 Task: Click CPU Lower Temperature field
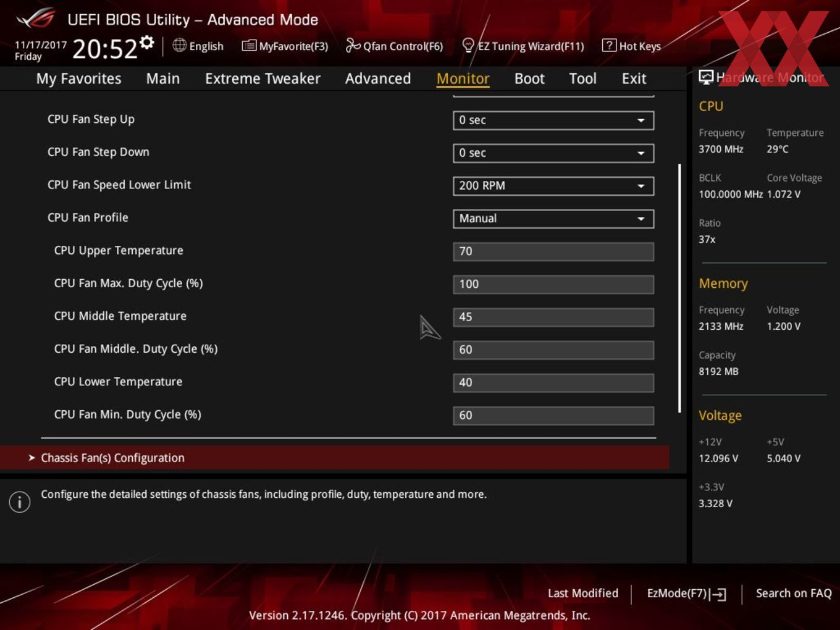click(x=553, y=382)
